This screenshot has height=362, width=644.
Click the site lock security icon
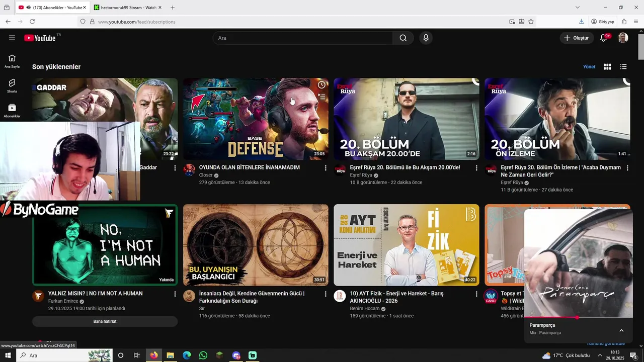(92, 22)
